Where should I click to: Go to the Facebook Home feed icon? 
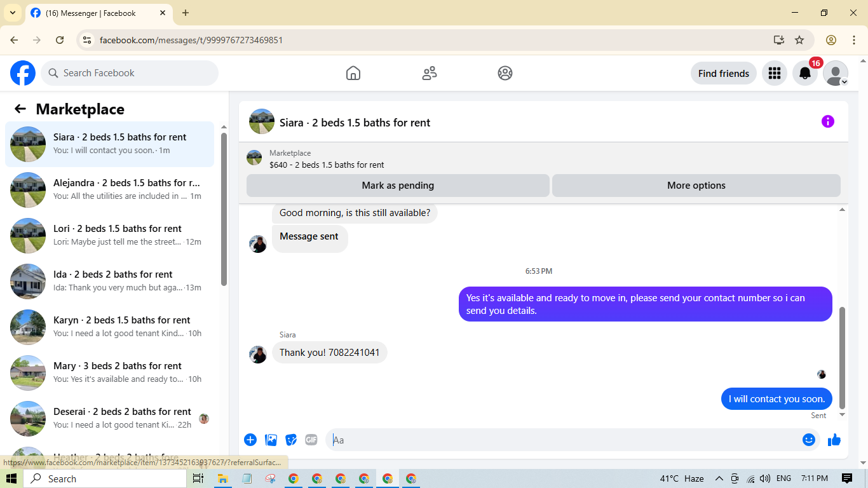coord(353,73)
